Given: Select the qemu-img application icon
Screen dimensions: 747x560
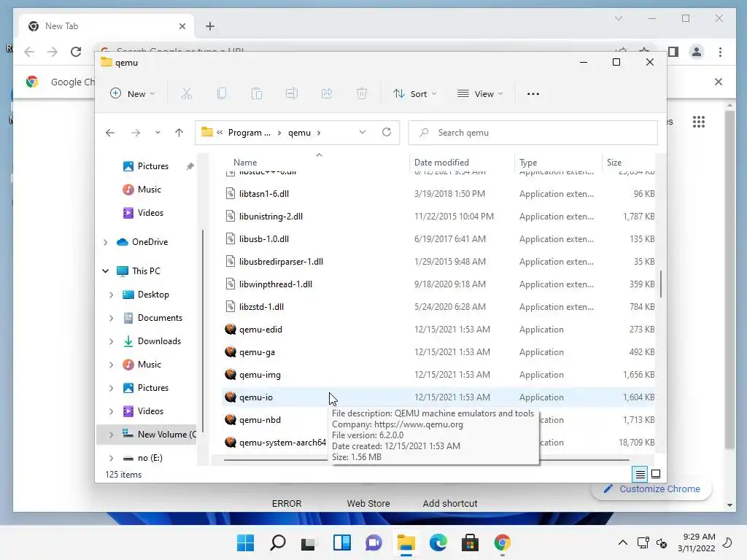Looking at the screenshot, I should pos(231,374).
